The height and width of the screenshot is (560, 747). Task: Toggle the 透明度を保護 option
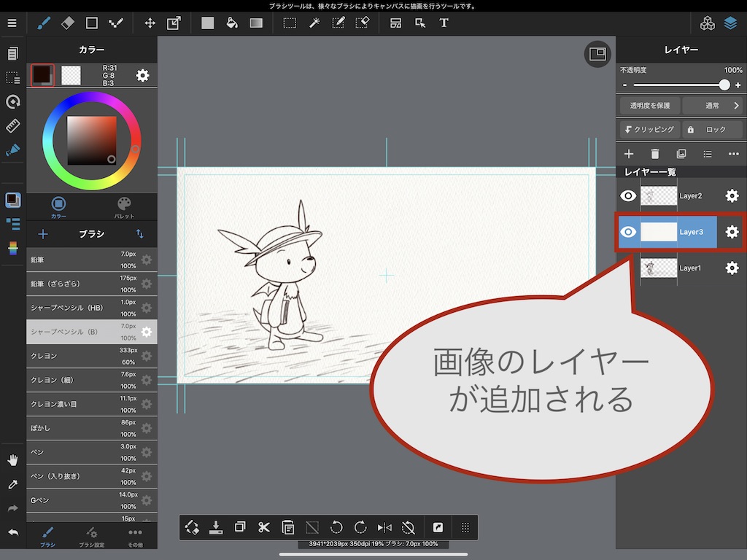649,106
